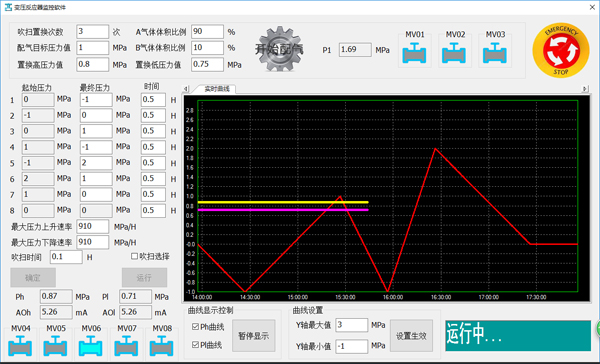Image resolution: width=600 pixels, height=364 pixels.
Task: Click the MV05 valve icon
Action: pyautogui.click(x=55, y=346)
